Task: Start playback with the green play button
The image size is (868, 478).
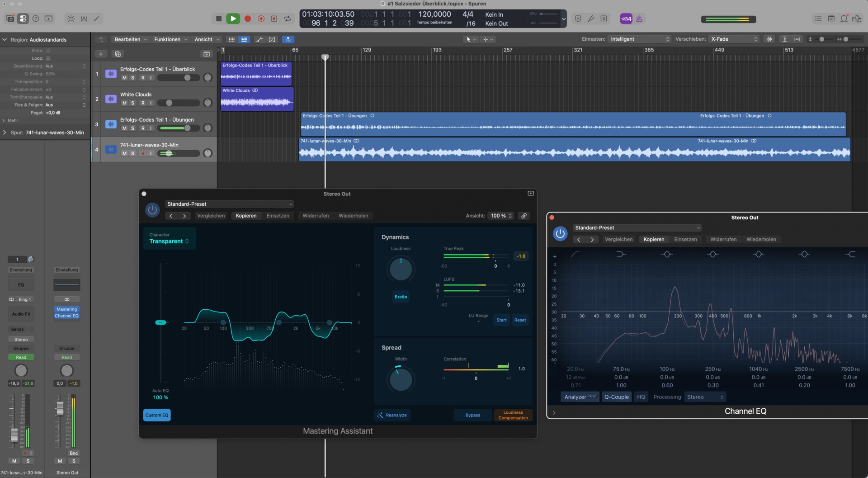Action: coord(233,19)
